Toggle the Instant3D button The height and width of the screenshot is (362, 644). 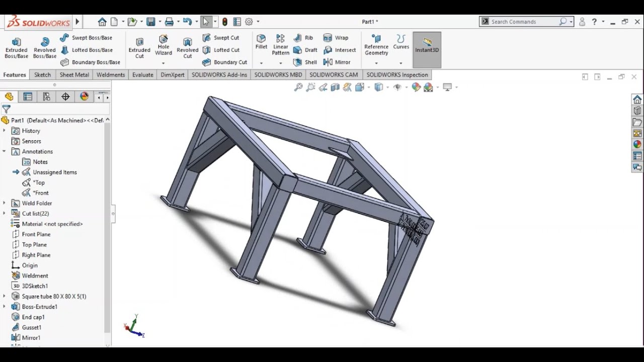[427, 50]
